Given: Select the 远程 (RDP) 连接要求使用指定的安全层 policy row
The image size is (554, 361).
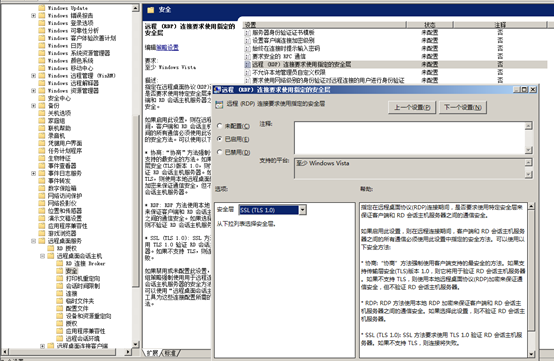Looking at the screenshot, I should 395,64.
